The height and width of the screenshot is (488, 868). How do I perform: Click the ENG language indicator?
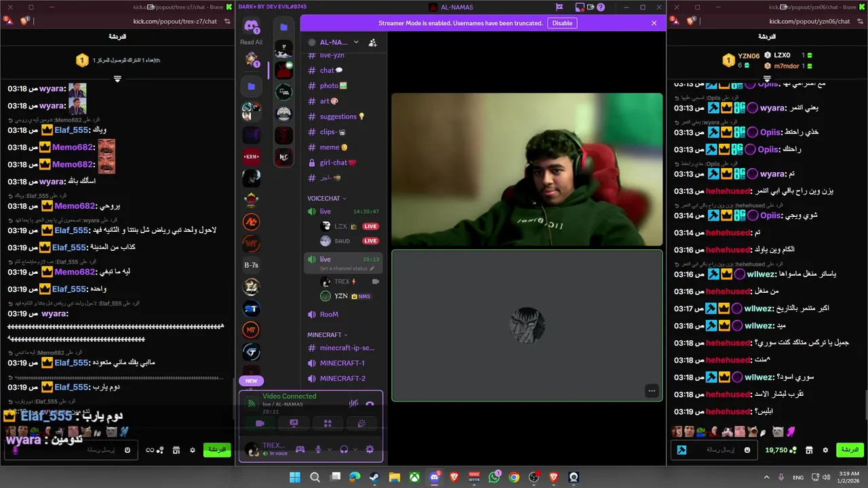[x=798, y=477]
